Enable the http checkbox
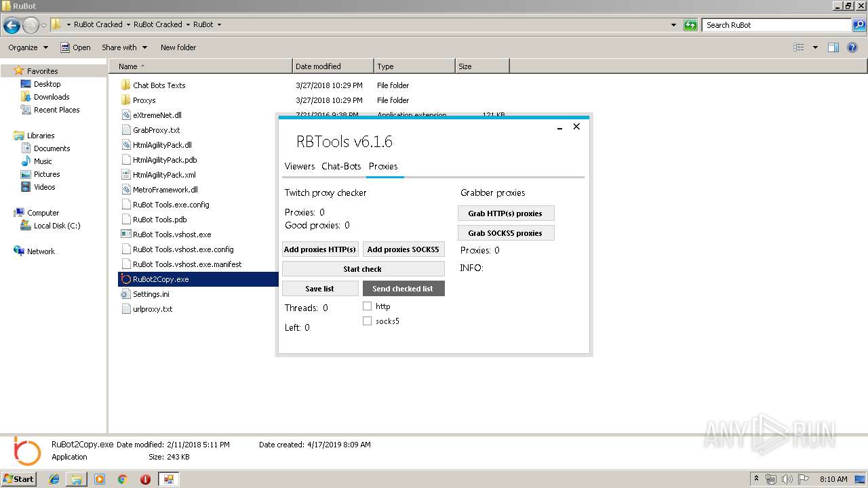Image resolution: width=868 pixels, height=488 pixels. [x=367, y=306]
